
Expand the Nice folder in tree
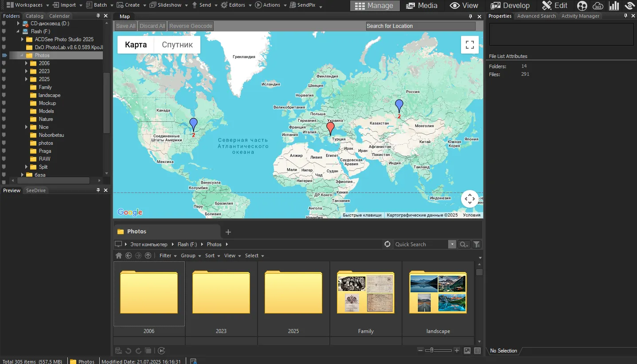click(x=27, y=127)
